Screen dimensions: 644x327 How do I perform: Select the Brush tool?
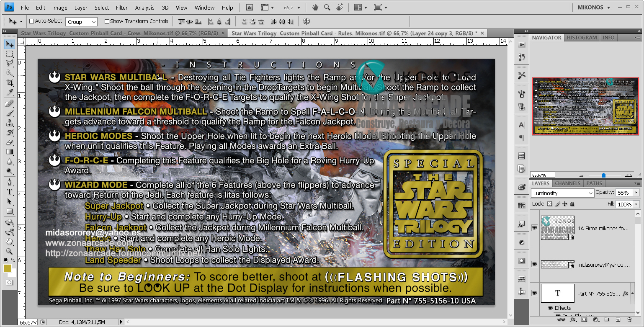[10, 113]
